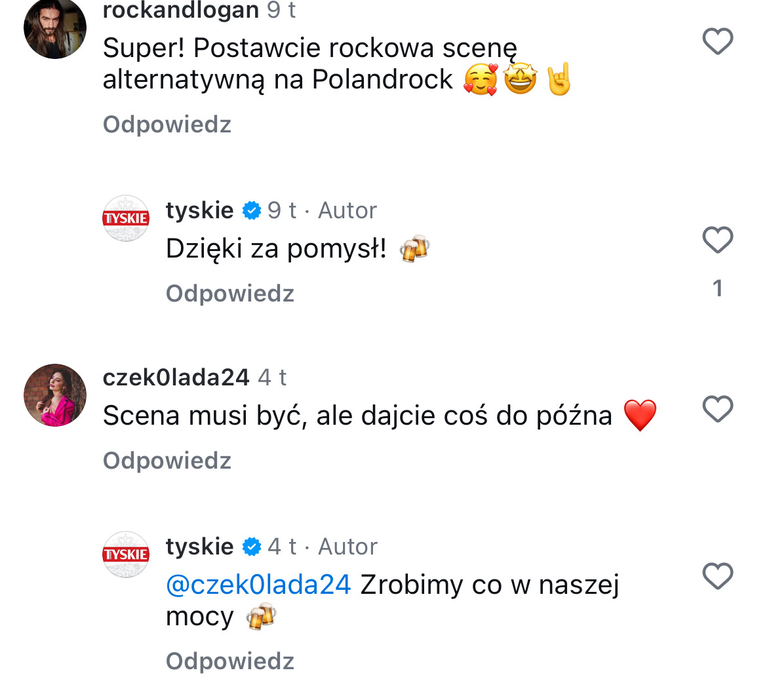View the like count on tyskie's first reply

717,288
